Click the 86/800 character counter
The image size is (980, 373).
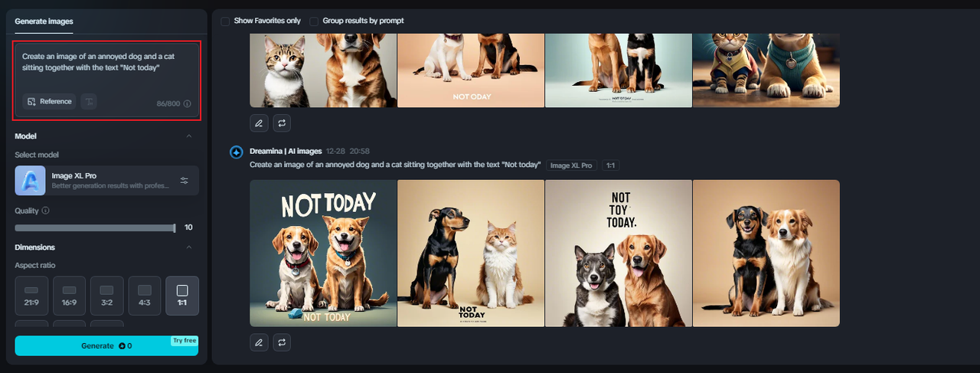coord(168,103)
